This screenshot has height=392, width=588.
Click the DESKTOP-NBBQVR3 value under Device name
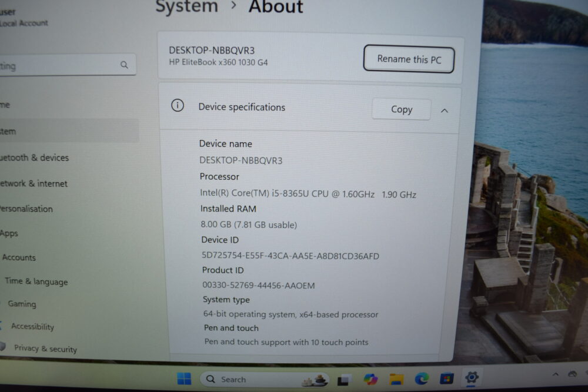coord(240,160)
